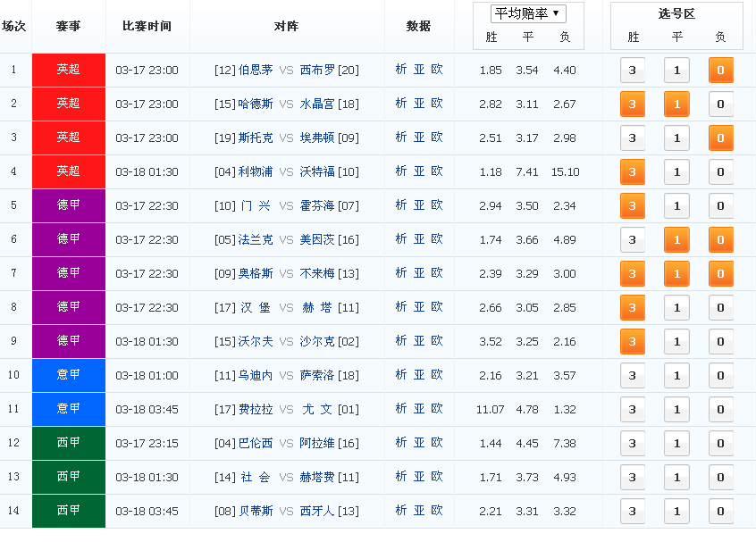Open 亚 Asian odds for match 5 门兴
Screen dimensions: 756x542
coord(419,205)
